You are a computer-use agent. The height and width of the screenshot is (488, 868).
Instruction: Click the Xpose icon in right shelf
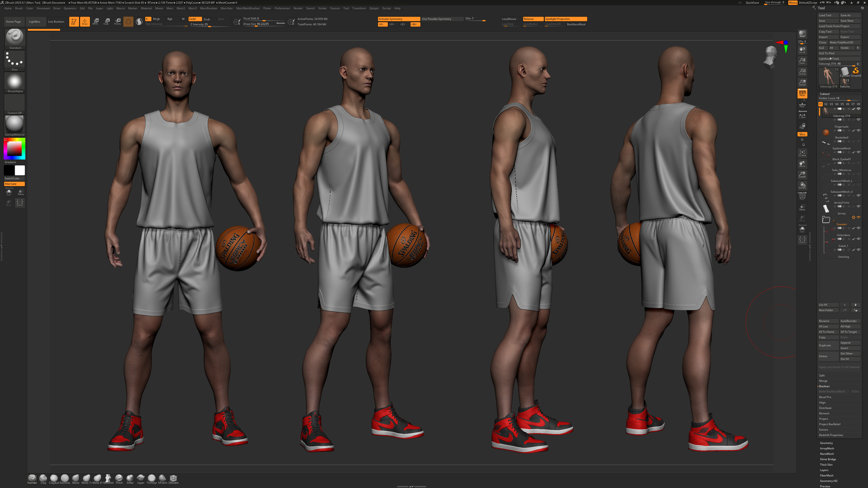802,240
